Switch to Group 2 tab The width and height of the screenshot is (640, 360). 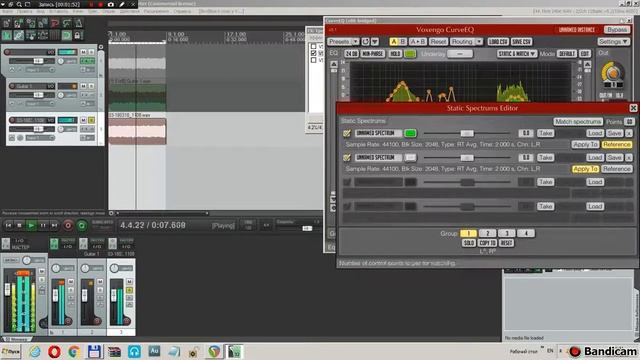487,233
